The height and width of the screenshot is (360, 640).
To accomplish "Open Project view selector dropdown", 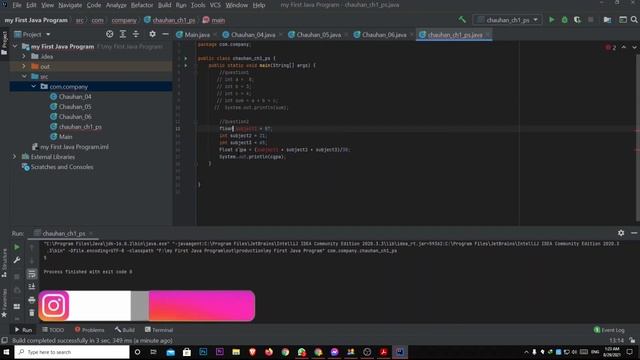I will pos(33,34).
